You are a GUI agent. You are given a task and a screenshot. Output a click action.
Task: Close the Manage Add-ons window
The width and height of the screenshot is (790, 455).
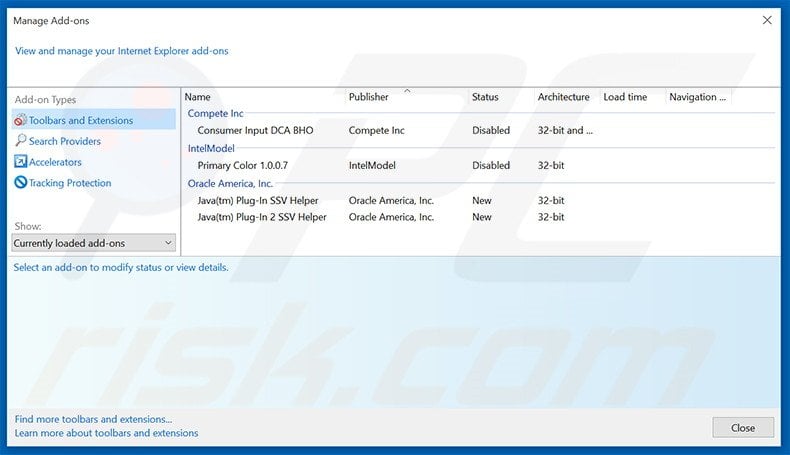[x=767, y=20]
